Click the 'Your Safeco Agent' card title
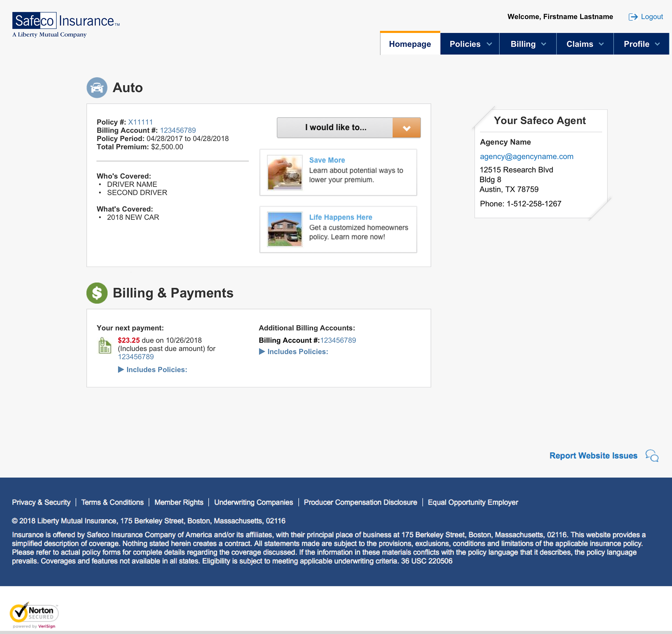This screenshot has width=672, height=634. click(x=540, y=121)
